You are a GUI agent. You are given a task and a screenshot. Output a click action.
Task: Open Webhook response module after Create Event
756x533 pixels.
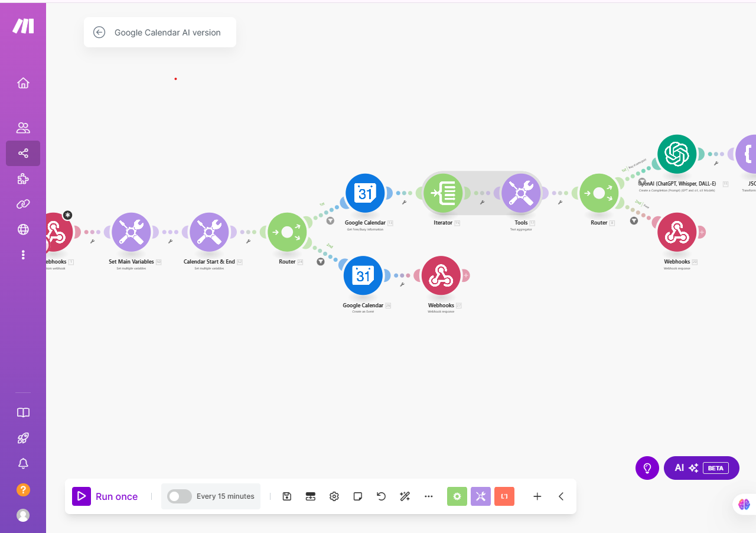(x=441, y=275)
